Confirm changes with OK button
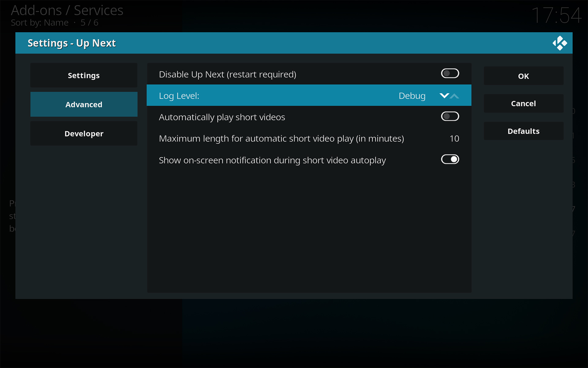Screen dimensions: 588x368 (523, 76)
